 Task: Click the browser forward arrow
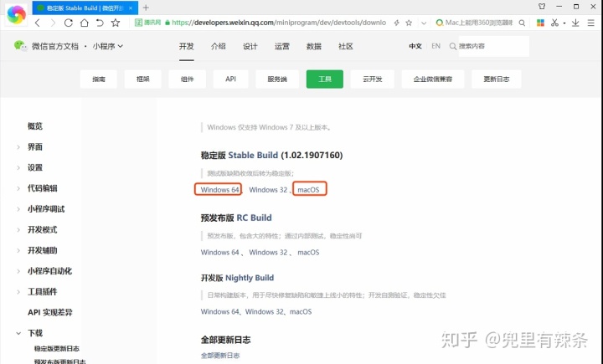pyautogui.click(x=53, y=23)
